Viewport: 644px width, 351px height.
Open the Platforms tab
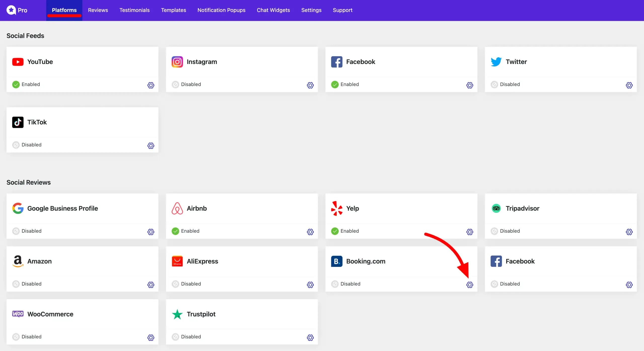tap(64, 10)
